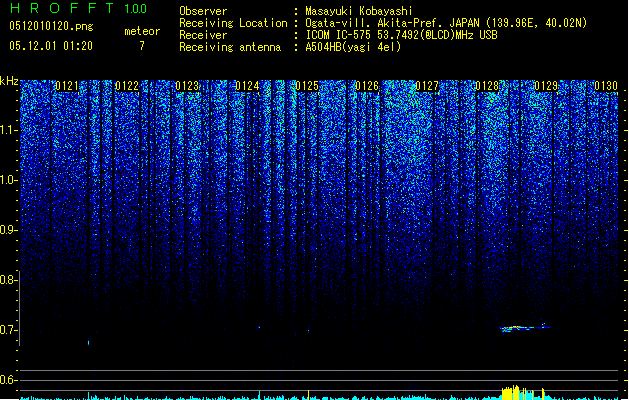
Task: Click the time marker 0129
Action: [546, 86]
